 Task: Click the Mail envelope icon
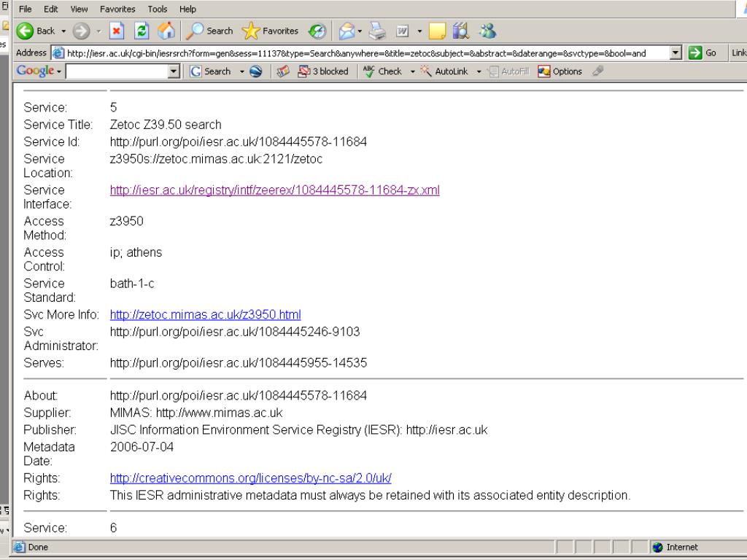pyautogui.click(x=347, y=31)
